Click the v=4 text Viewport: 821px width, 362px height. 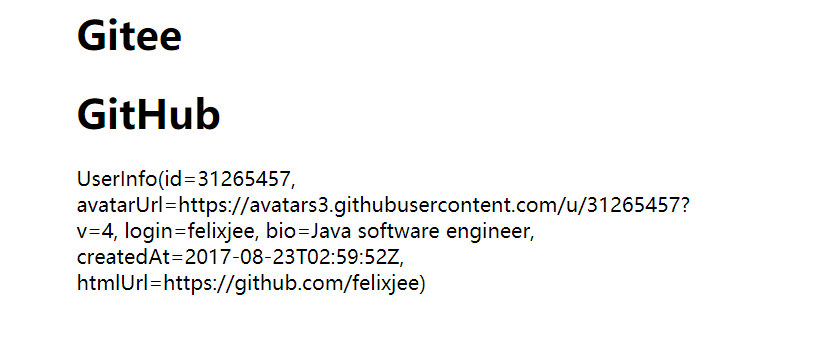95,231
